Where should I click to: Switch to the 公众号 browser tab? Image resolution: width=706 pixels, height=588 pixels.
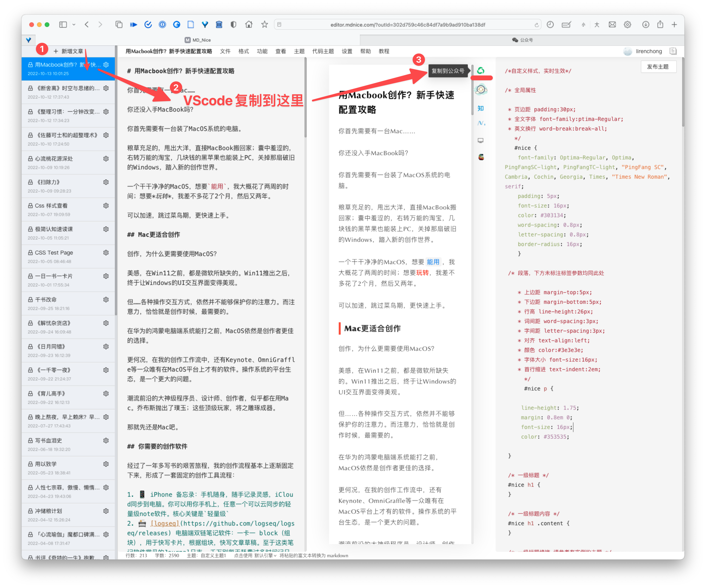pos(522,40)
